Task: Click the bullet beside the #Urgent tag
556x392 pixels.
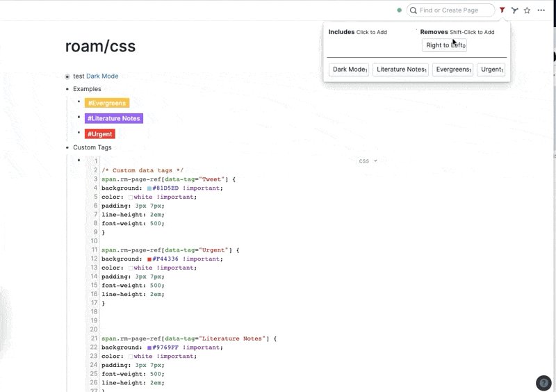Action: pyautogui.click(x=79, y=133)
